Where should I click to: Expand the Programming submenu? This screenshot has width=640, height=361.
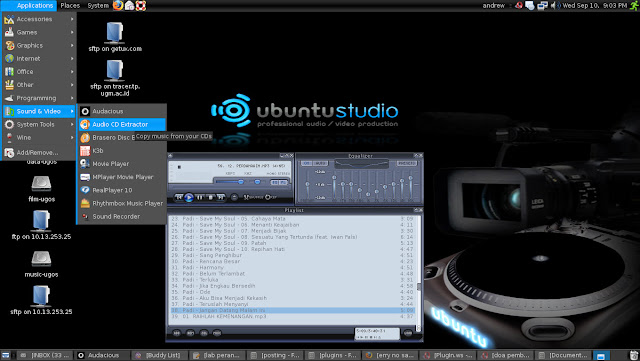tap(39, 98)
